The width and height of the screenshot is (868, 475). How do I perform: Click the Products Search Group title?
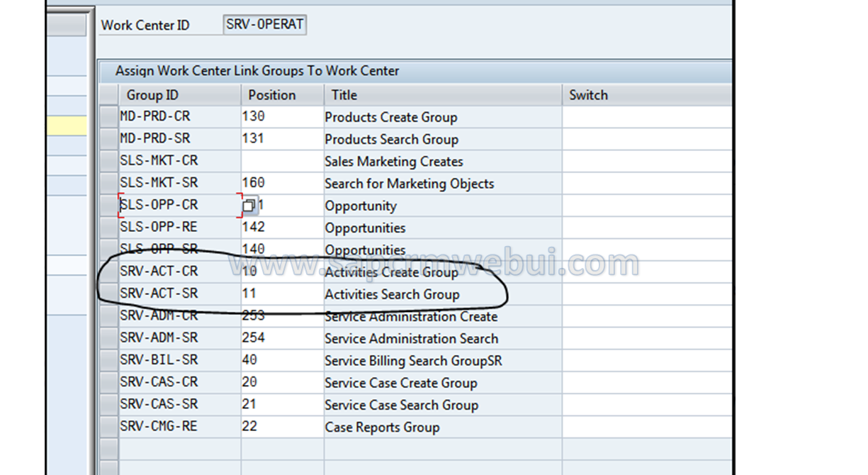pos(392,139)
